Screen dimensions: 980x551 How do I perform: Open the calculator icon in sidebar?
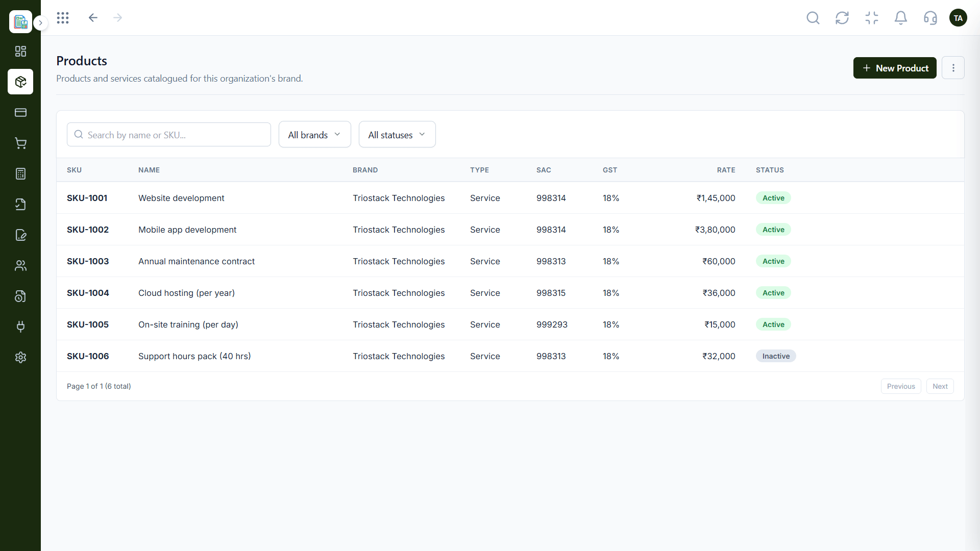tap(20, 173)
